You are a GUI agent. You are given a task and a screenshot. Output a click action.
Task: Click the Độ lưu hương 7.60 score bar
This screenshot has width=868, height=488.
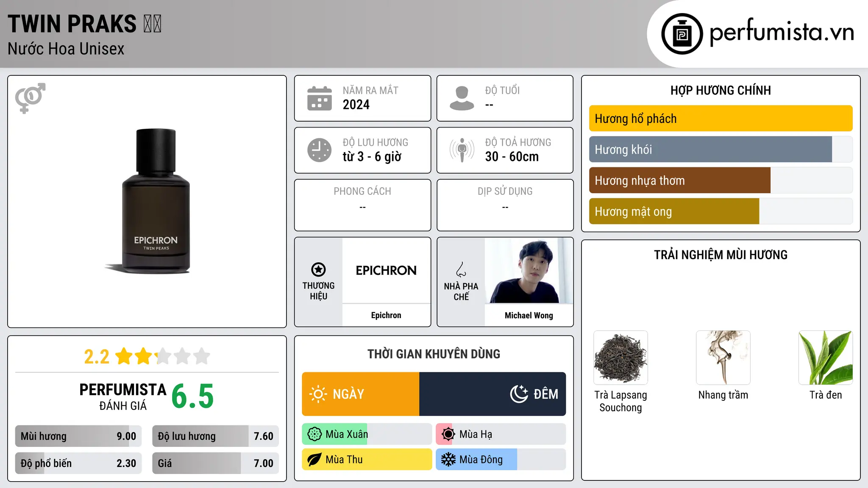click(215, 436)
